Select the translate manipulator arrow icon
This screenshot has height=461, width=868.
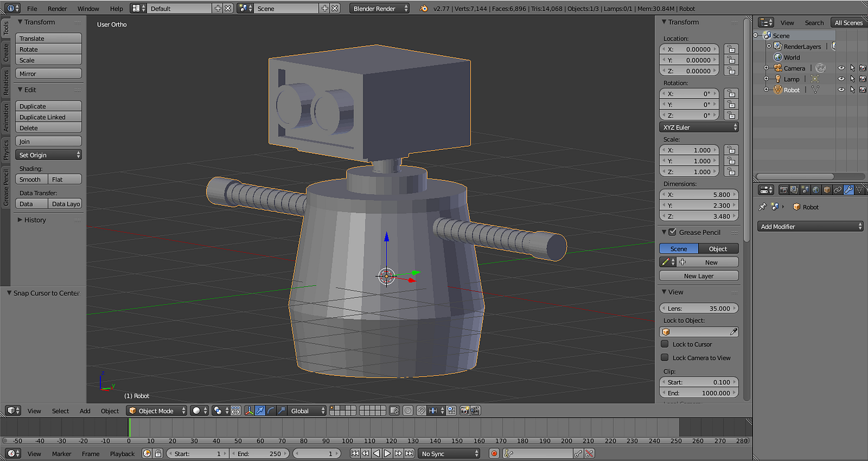coord(260,411)
